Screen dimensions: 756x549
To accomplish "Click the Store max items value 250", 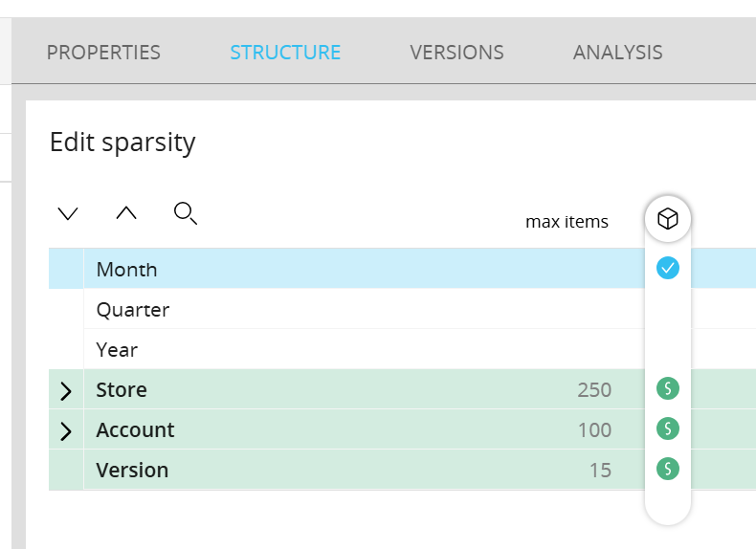I will pos(594,390).
